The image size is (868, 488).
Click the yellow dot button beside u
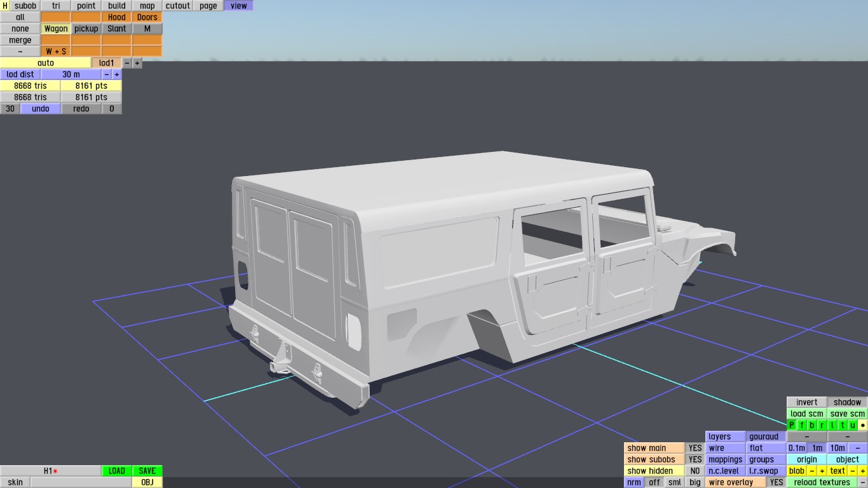863,425
